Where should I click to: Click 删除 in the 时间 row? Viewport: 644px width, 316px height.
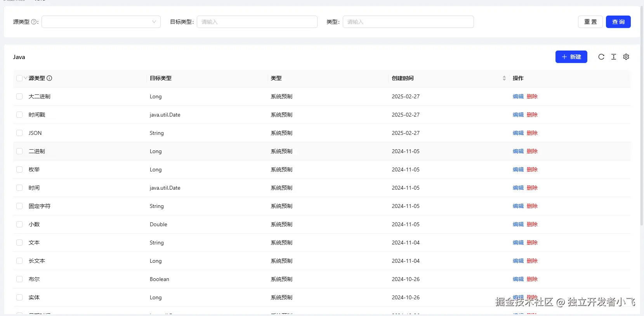532,188
